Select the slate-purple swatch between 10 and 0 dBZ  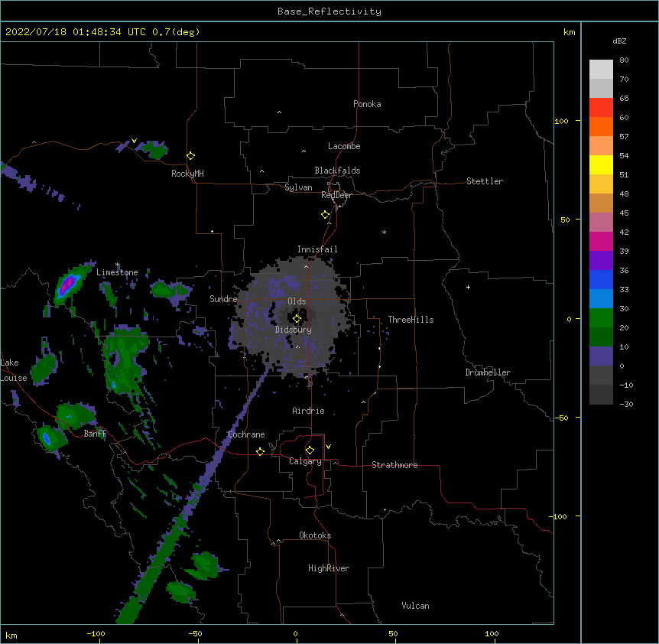coord(601,356)
